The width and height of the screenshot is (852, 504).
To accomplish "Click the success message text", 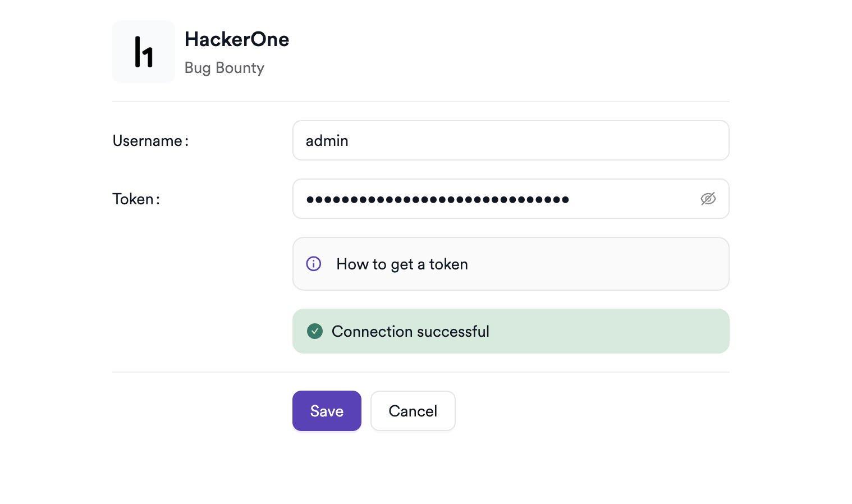I will pos(410,331).
